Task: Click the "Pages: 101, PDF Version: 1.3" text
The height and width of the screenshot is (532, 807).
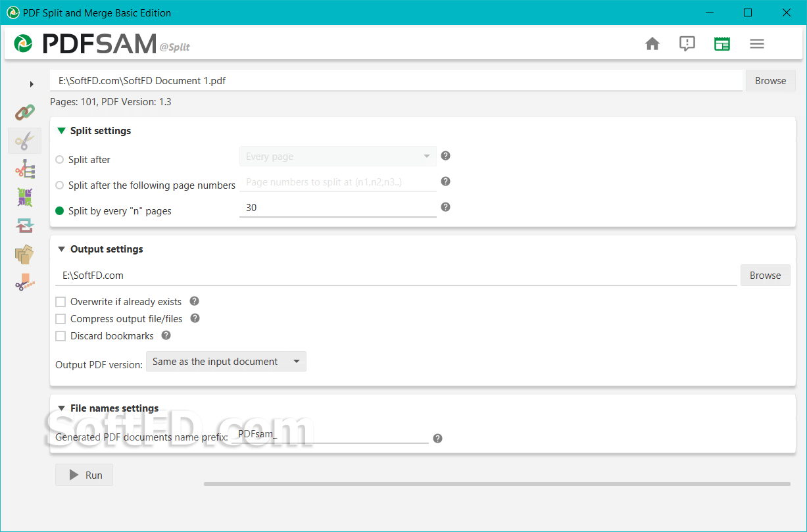Action: 110,102
